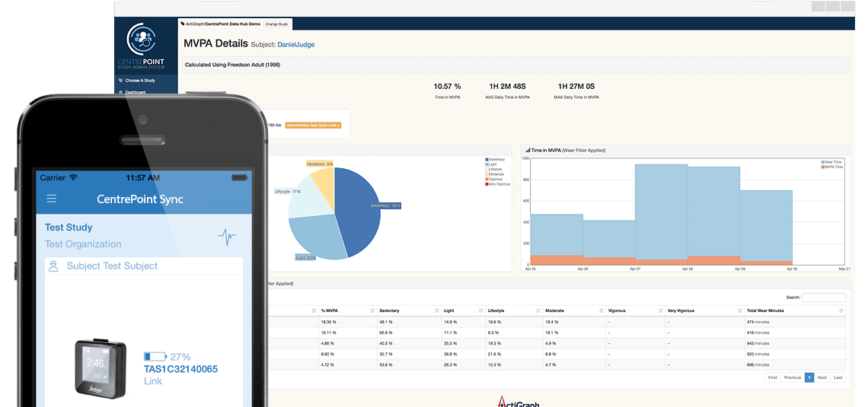
Task: Click the 10.57 % Time in MVPA value
Action: click(x=447, y=86)
